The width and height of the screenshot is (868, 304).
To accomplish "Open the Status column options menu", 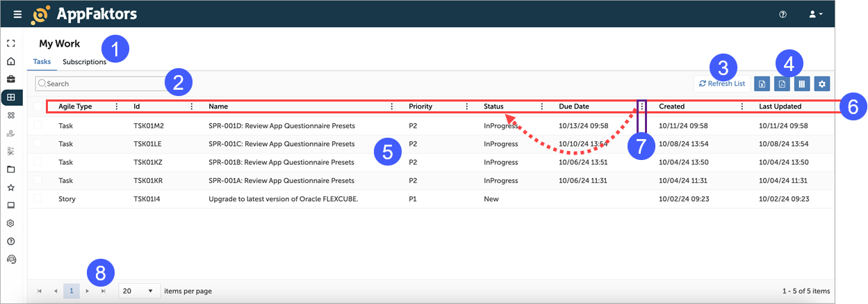I will 542,106.
